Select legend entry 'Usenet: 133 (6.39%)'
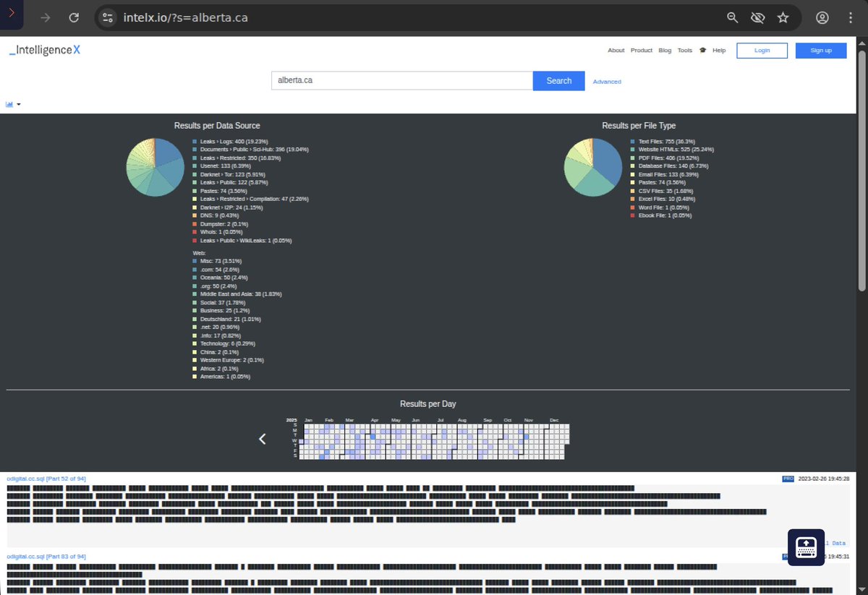The height and width of the screenshot is (595, 868). coord(224,166)
